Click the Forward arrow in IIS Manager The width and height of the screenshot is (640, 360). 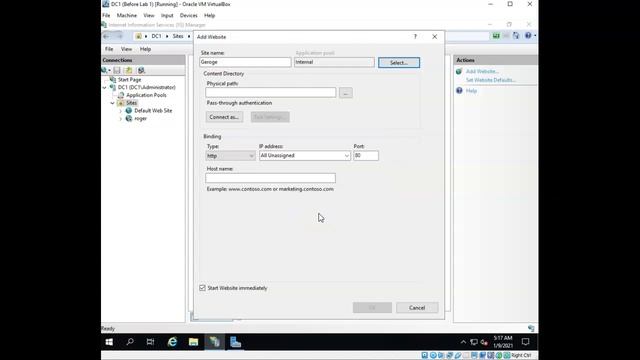tap(119, 36)
